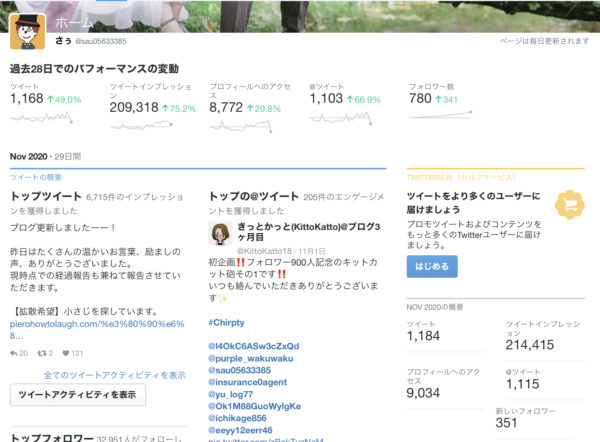Click KittoKatto's avatar in the top mention

(220, 233)
